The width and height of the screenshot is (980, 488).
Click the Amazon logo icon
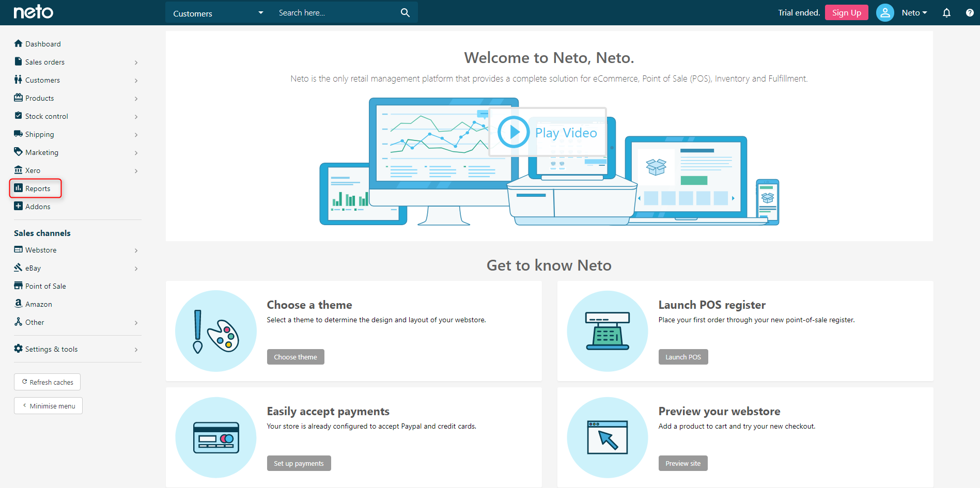coord(19,304)
